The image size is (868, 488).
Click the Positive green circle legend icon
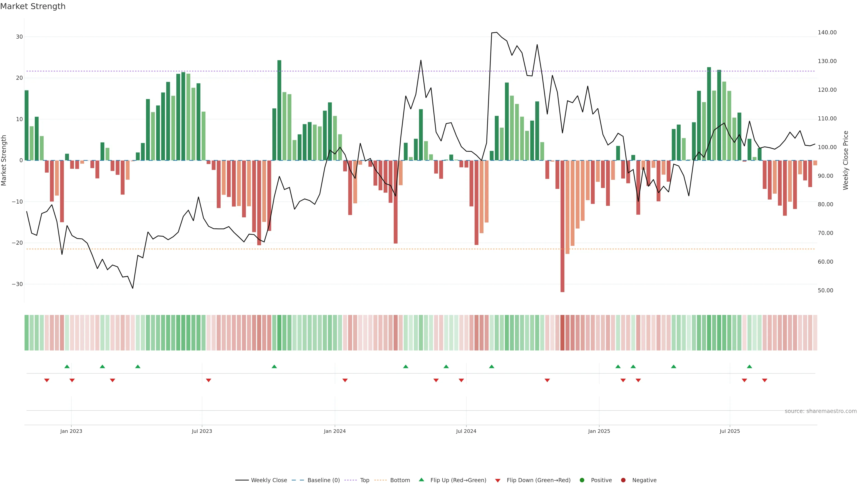tap(582, 480)
